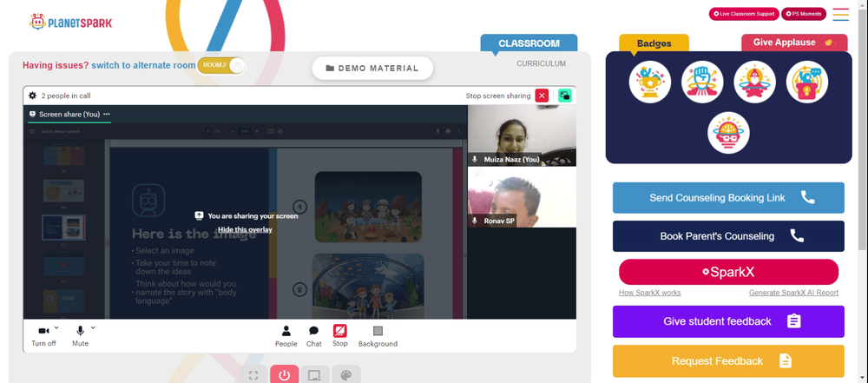Award the meditating guru badge
Viewport: 868px width, 383px height.
tap(754, 82)
